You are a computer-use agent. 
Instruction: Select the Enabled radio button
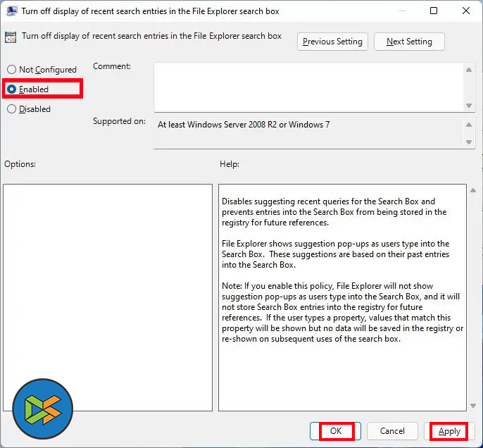(x=11, y=89)
